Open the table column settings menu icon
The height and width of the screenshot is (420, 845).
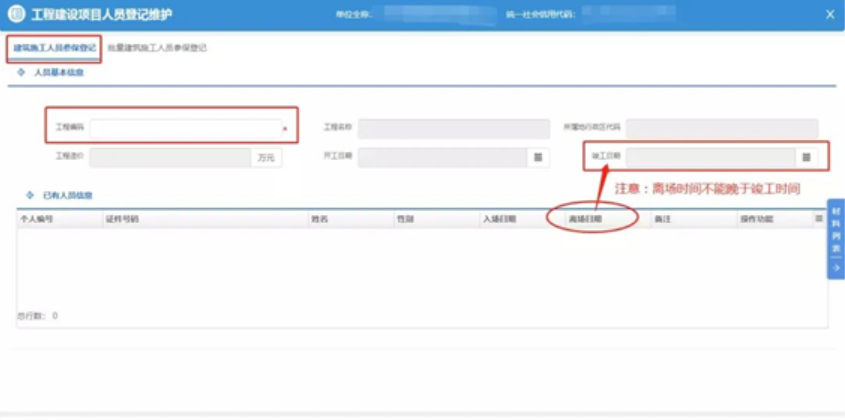tap(819, 217)
